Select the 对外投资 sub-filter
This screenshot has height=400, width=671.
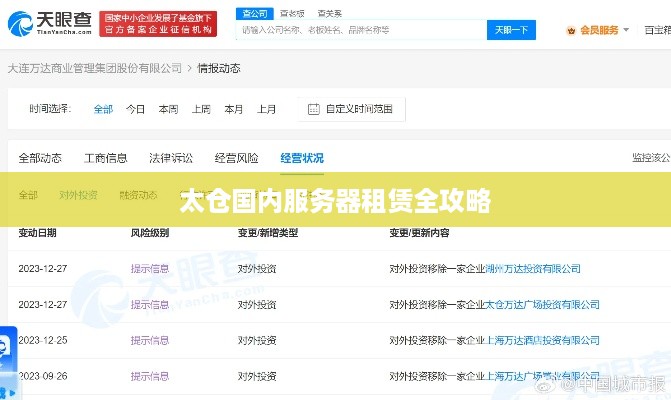(x=78, y=196)
